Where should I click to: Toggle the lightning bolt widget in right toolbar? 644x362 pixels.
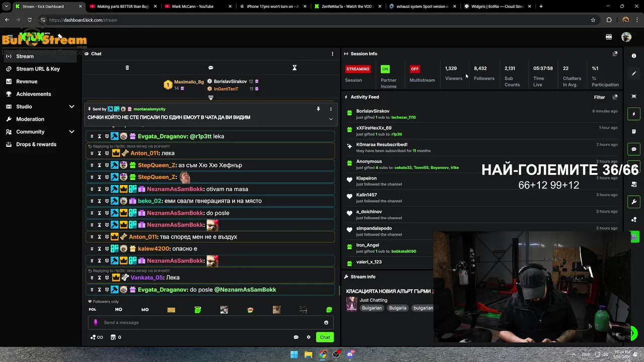[634, 114]
